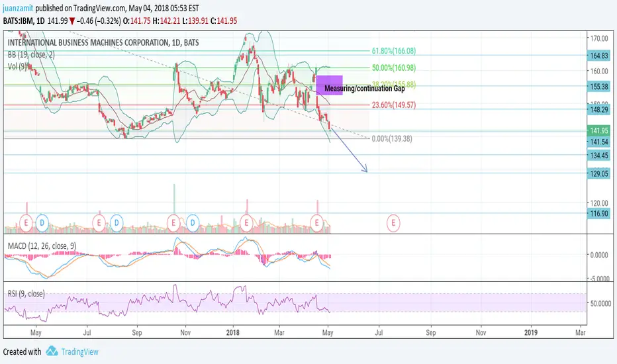Click the 170.00 price axis tick
Viewport: 617px width, 364px height.
click(x=599, y=38)
